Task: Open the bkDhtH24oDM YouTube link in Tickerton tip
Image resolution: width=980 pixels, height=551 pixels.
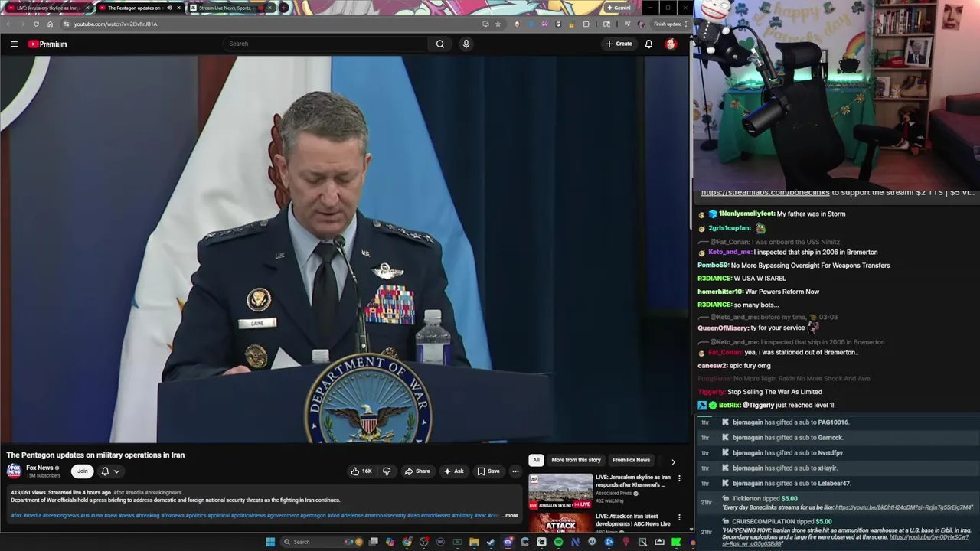Action: (x=903, y=507)
